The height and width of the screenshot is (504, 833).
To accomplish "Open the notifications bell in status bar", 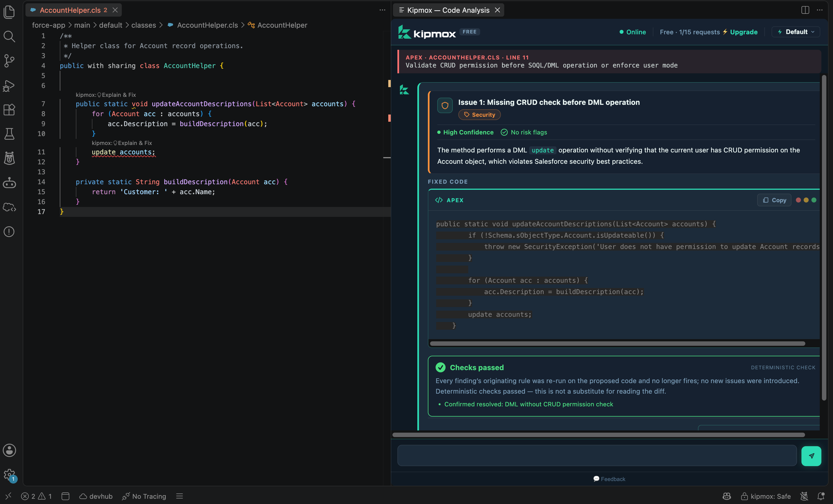I will pos(821,496).
